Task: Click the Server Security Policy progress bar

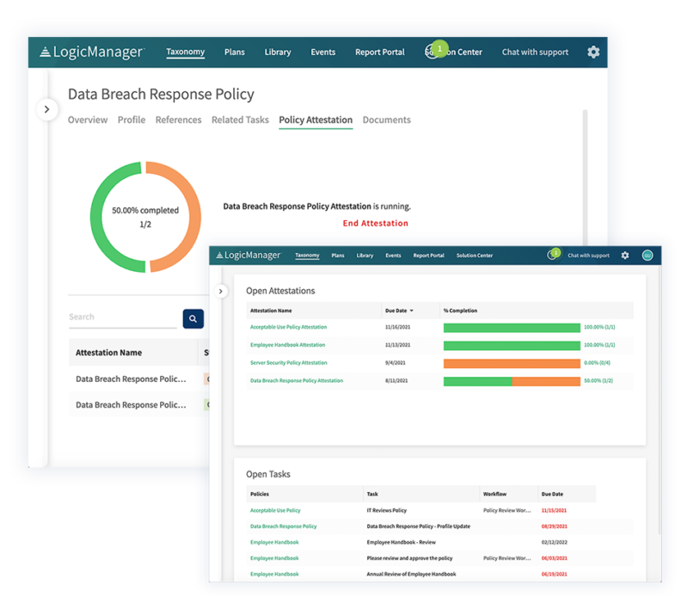Action: 512,363
